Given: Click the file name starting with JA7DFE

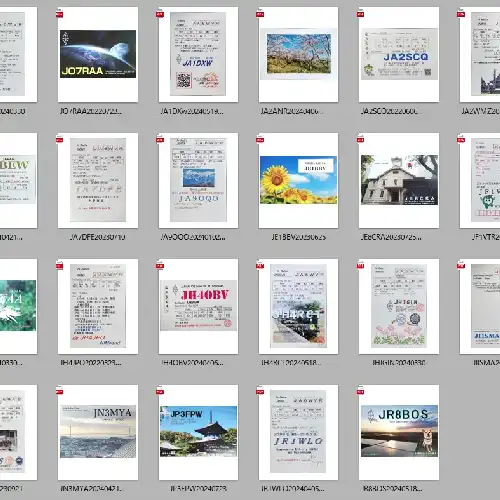Looking at the screenshot, I should coord(98,237).
